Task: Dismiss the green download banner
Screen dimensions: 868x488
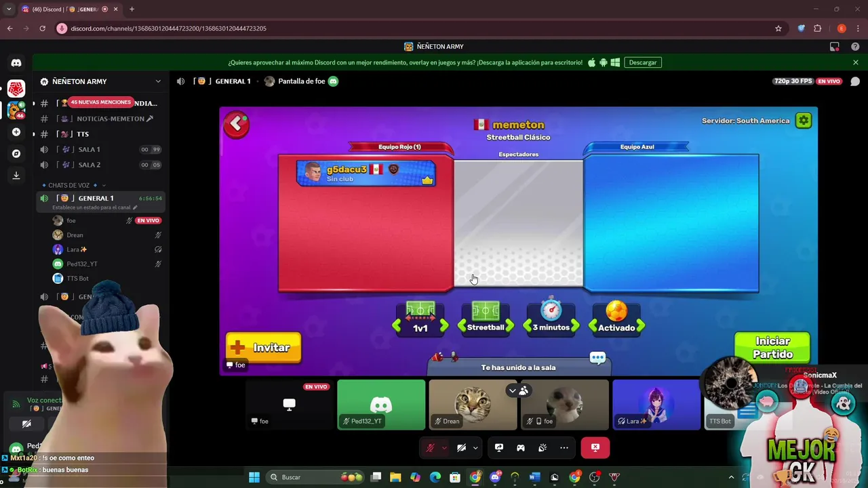Action: pos(855,62)
